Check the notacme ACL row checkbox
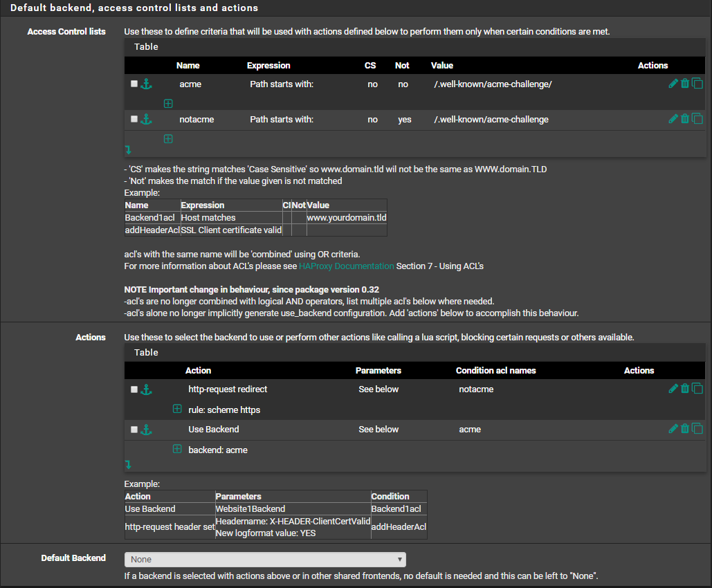Viewport: 712px width, 588px height. coord(134,119)
